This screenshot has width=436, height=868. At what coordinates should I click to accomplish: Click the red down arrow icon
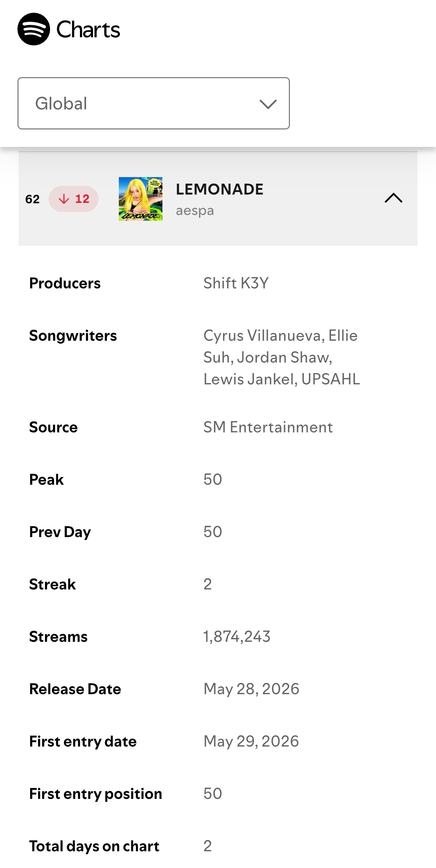tap(64, 199)
